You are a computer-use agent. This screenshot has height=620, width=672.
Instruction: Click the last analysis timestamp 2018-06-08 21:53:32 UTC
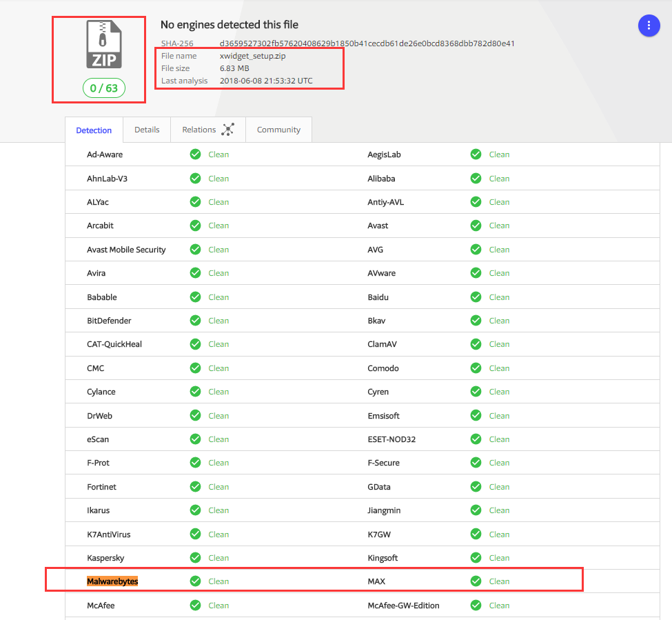[266, 81]
